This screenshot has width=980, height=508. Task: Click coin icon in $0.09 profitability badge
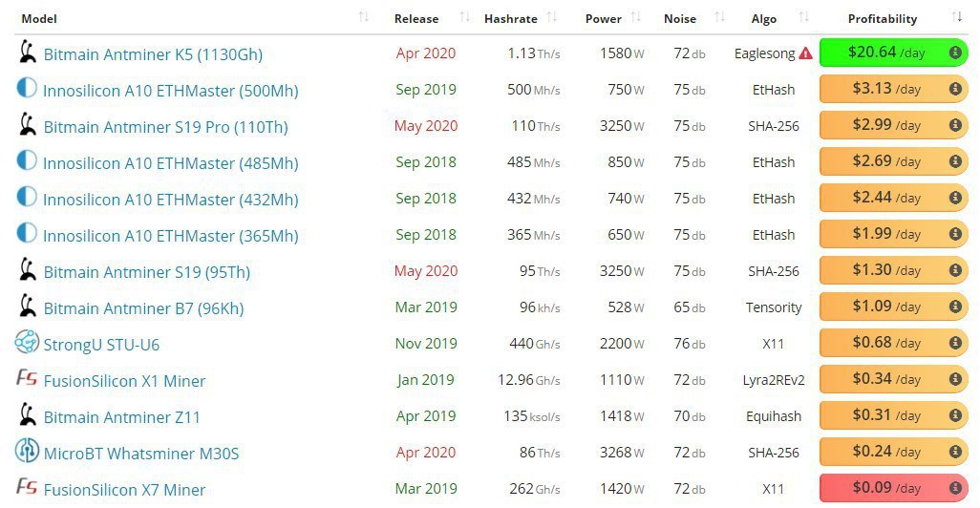(x=955, y=489)
